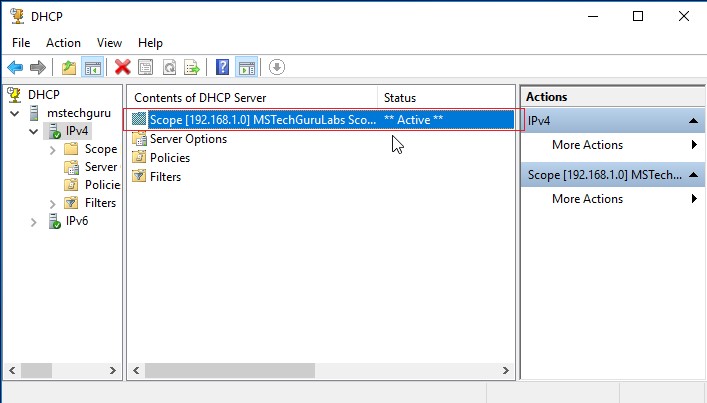Click the Forward arrow toolbar icon
707x403 pixels.
tap(38, 68)
